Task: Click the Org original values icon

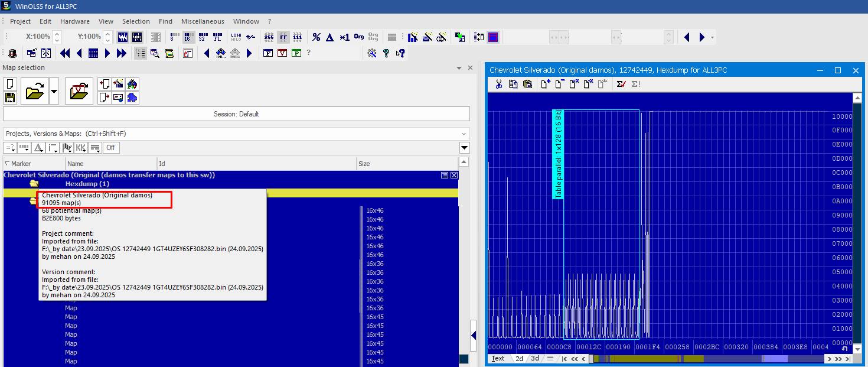Action: pyautogui.click(x=358, y=37)
